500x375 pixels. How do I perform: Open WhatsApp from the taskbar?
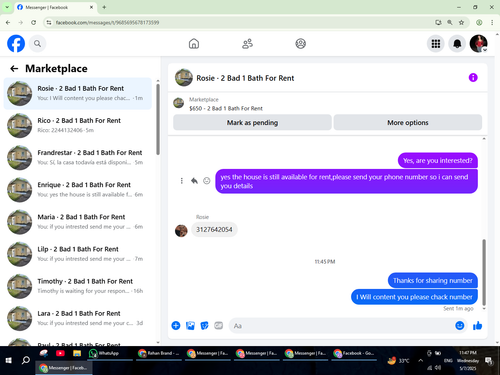coord(109,353)
